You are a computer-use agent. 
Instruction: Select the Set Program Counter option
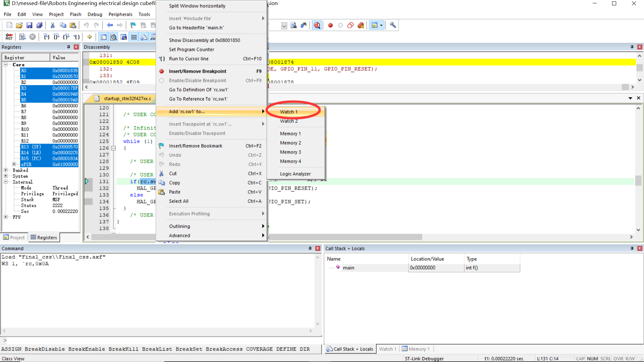point(192,49)
